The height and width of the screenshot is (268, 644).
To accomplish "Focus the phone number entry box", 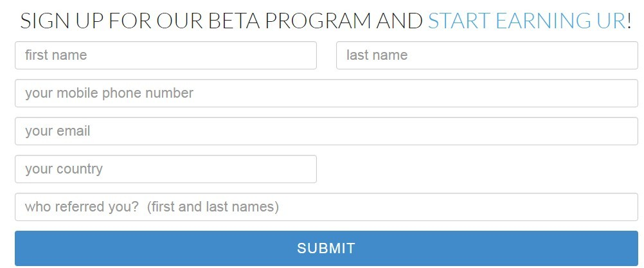I will [x=326, y=93].
